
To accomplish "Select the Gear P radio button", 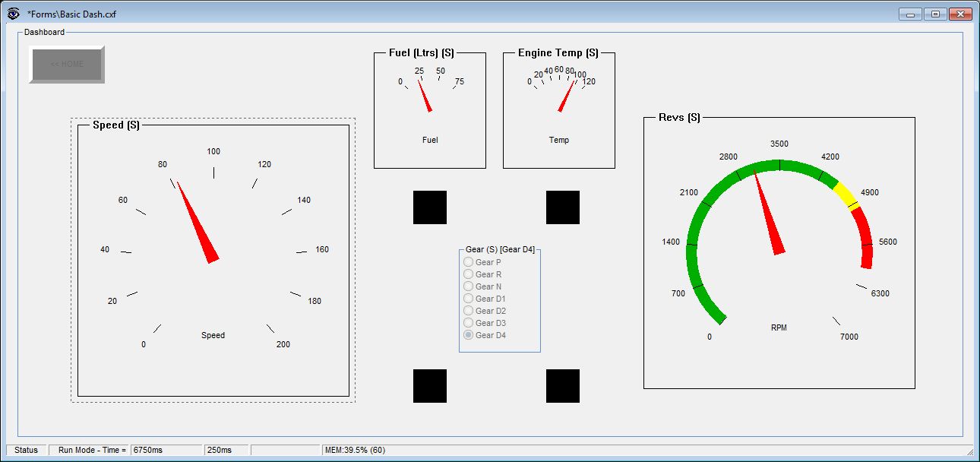I will point(469,261).
